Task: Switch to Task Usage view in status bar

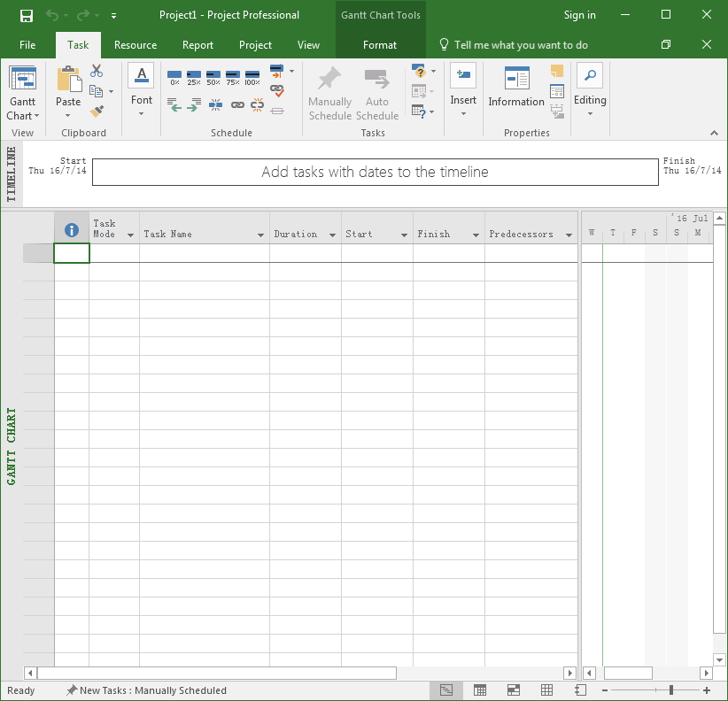Action: click(x=480, y=690)
